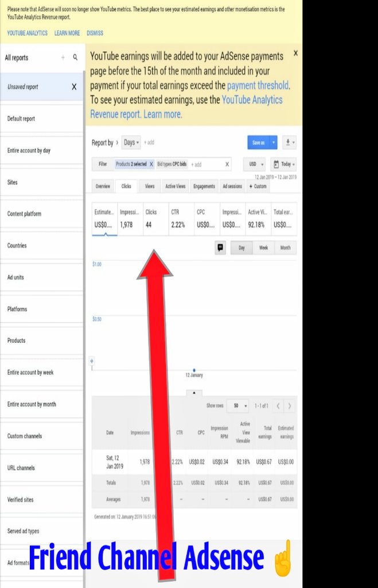Switch to the Overview tab
Screen dimensions: 378x588
103,186
